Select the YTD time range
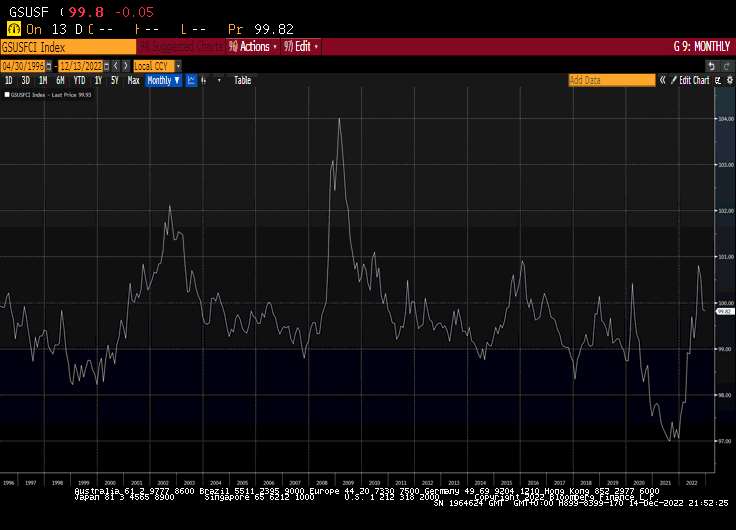The width and height of the screenshot is (736, 530). click(79, 80)
